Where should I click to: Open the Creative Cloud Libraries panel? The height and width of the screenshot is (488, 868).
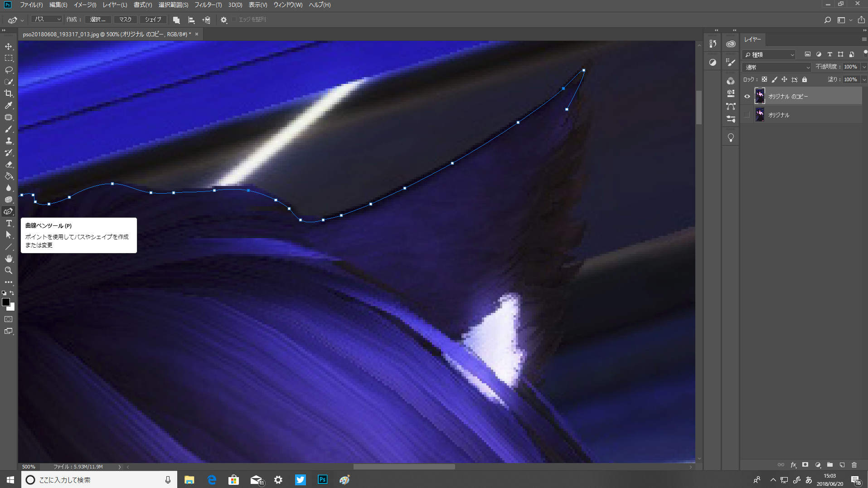point(731,44)
